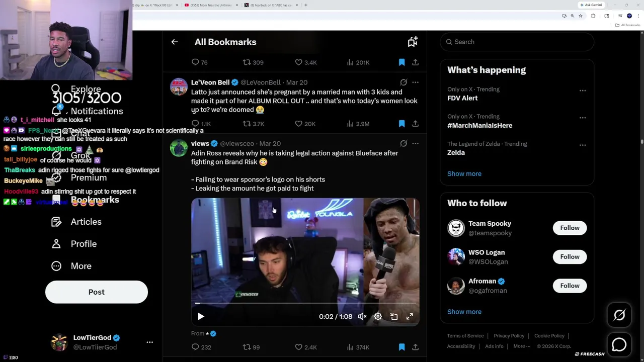644x362 pixels.
Task: Open the More footer link dropdown
Action: coord(522,346)
